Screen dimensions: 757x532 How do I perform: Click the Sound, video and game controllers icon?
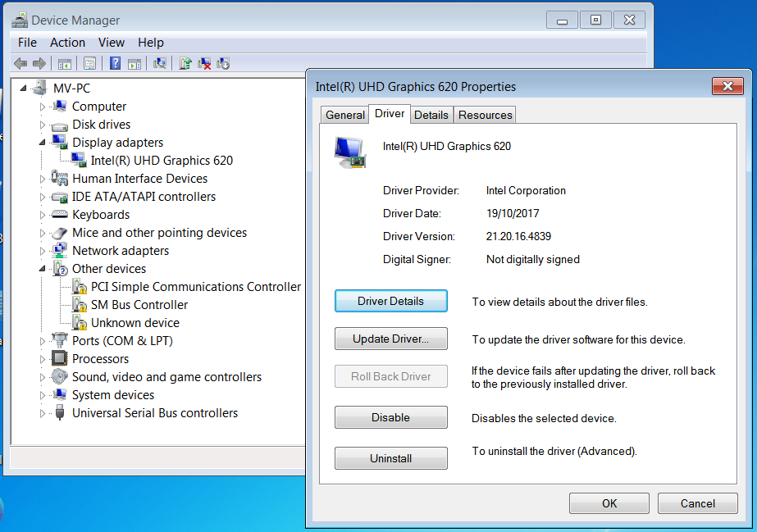tap(59, 376)
